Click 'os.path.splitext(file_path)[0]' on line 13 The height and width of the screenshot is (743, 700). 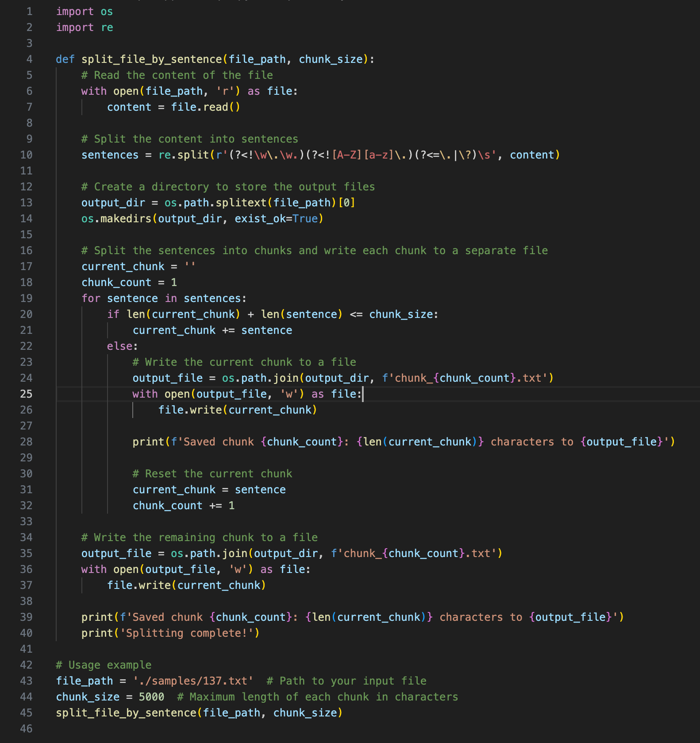[260, 203]
